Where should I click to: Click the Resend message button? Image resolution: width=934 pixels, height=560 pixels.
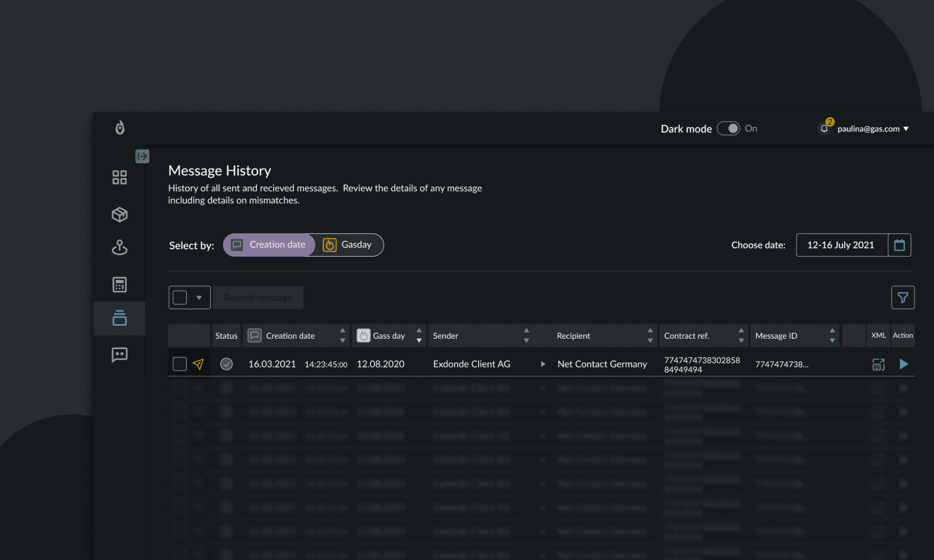[x=258, y=297]
